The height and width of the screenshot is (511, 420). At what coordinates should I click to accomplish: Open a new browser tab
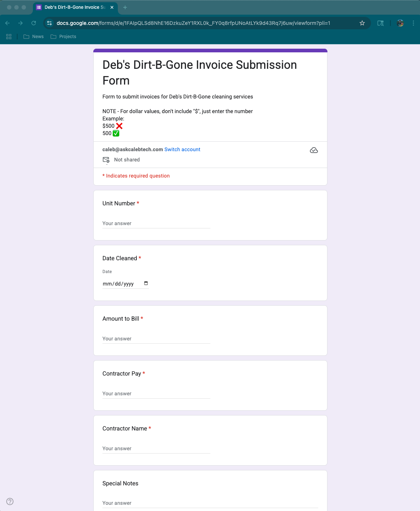click(125, 7)
